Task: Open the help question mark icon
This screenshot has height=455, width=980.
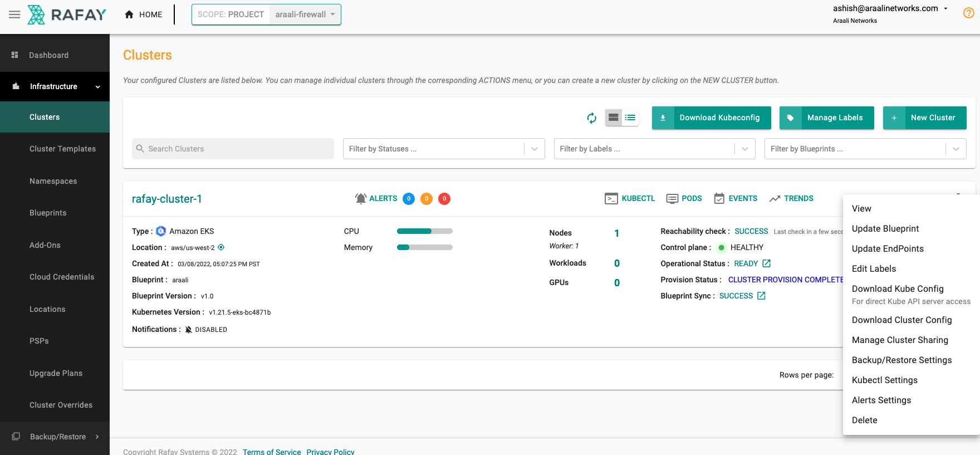Action: point(969,13)
